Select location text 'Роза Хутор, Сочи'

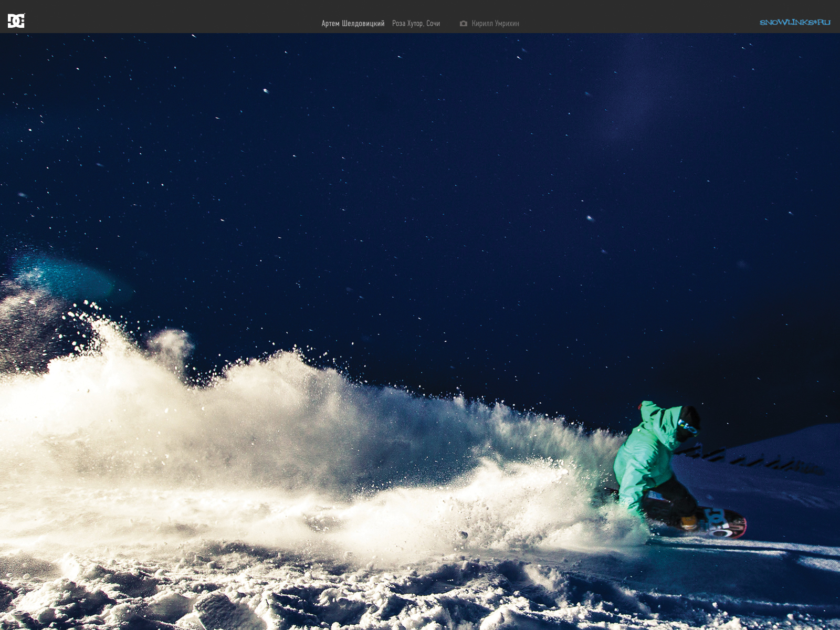(416, 24)
